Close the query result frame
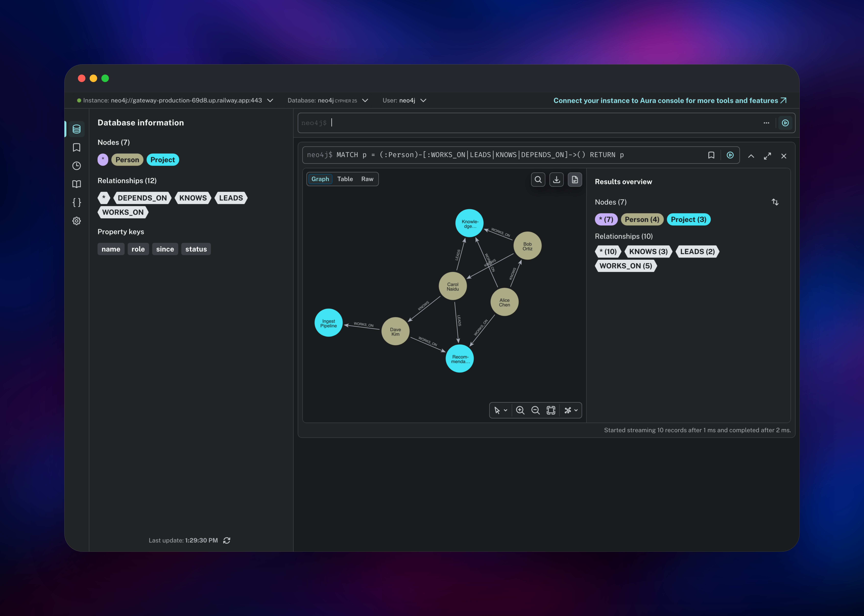 (x=784, y=156)
